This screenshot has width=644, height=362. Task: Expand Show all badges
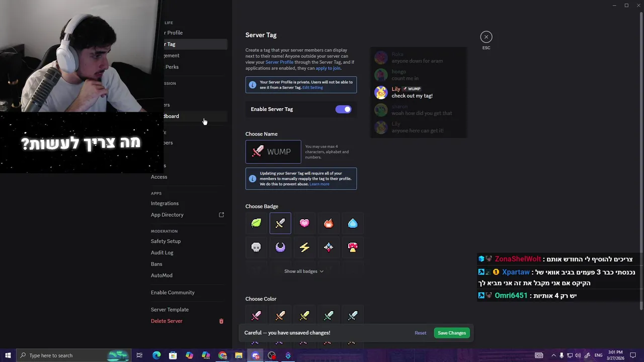[304, 271]
